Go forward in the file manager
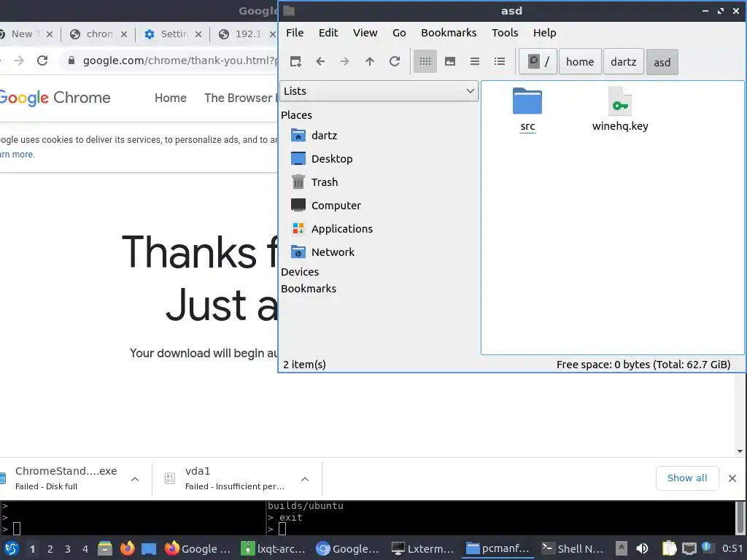The width and height of the screenshot is (747, 560). pyautogui.click(x=345, y=61)
